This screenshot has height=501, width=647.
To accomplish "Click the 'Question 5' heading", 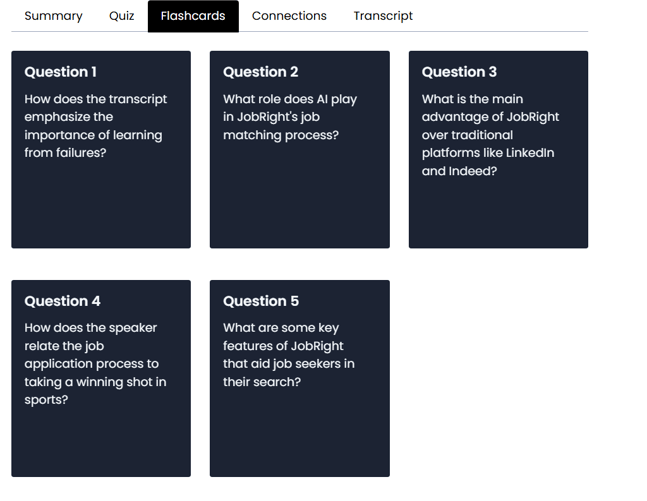I will pyautogui.click(x=261, y=301).
